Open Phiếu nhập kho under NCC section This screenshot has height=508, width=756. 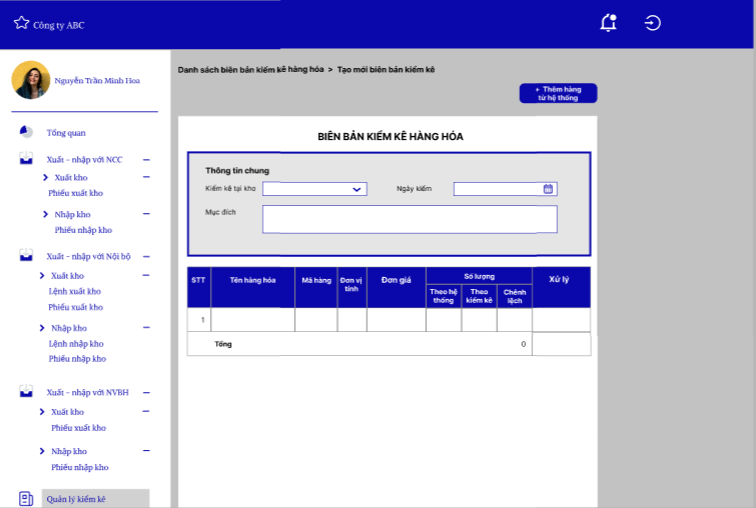[x=83, y=230]
